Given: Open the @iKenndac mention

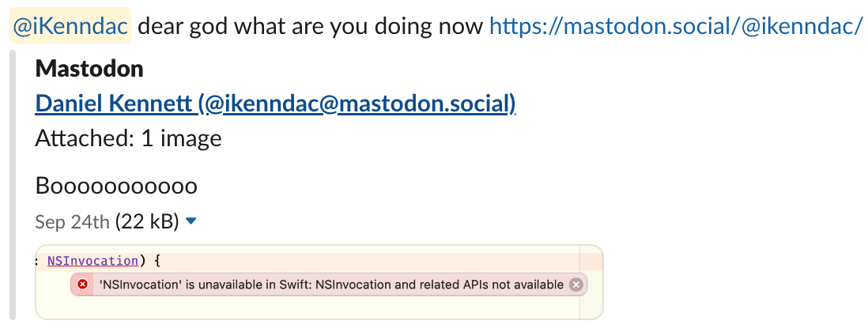Looking at the screenshot, I should point(70,27).
